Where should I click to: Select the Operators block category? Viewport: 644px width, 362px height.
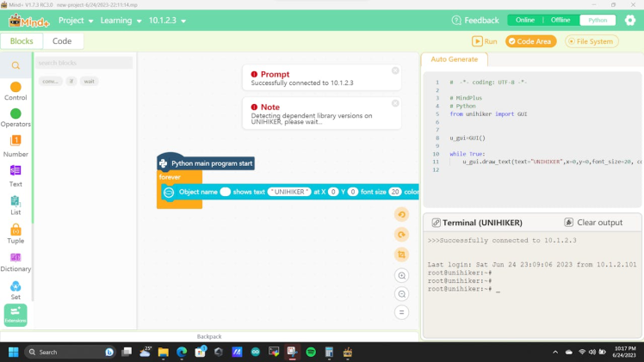(x=15, y=118)
